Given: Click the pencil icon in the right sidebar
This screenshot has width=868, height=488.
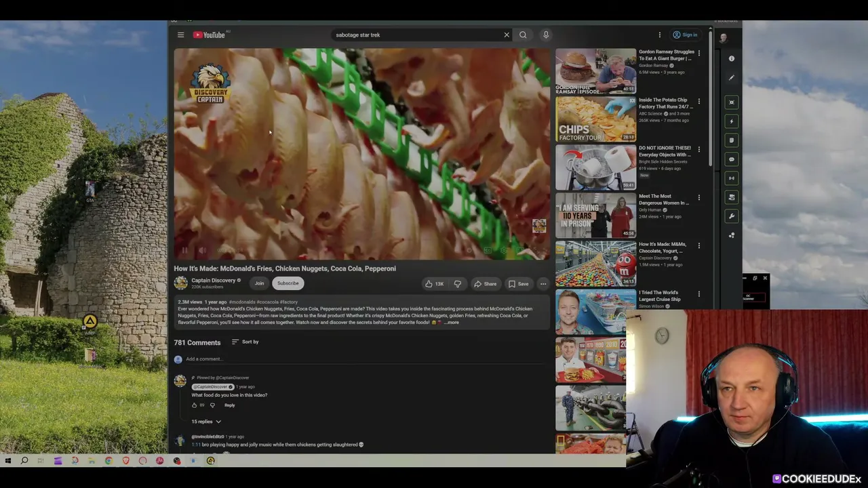Looking at the screenshot, I should coord(732,78).
